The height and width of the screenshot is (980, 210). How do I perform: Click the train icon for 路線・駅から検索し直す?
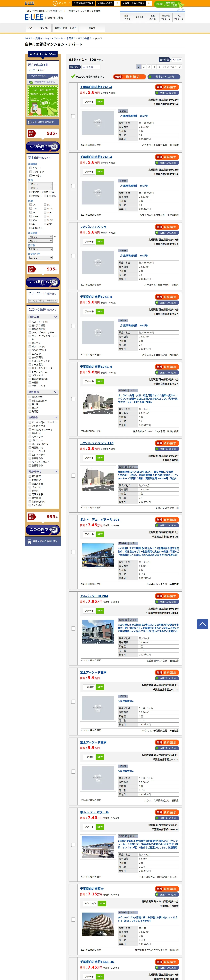(x=29, y=541)
